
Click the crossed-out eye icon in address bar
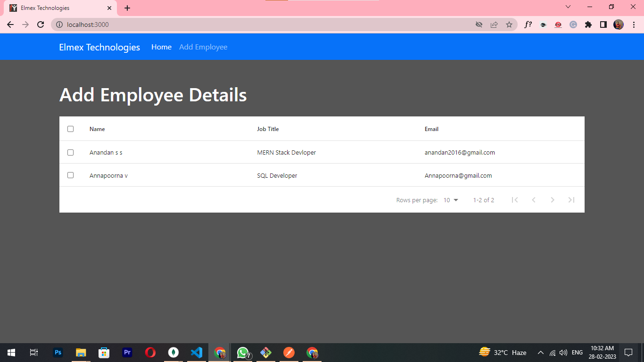click(479, 25)
